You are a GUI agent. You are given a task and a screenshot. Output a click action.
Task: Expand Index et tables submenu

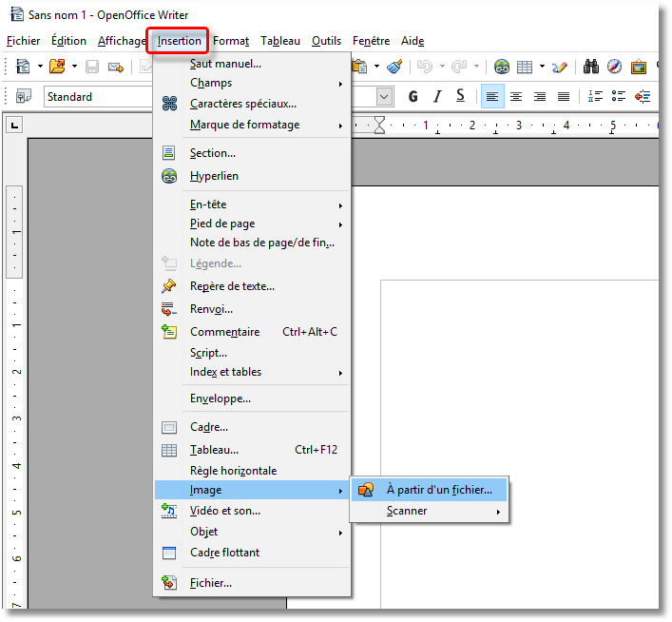(x=253, y=372)
